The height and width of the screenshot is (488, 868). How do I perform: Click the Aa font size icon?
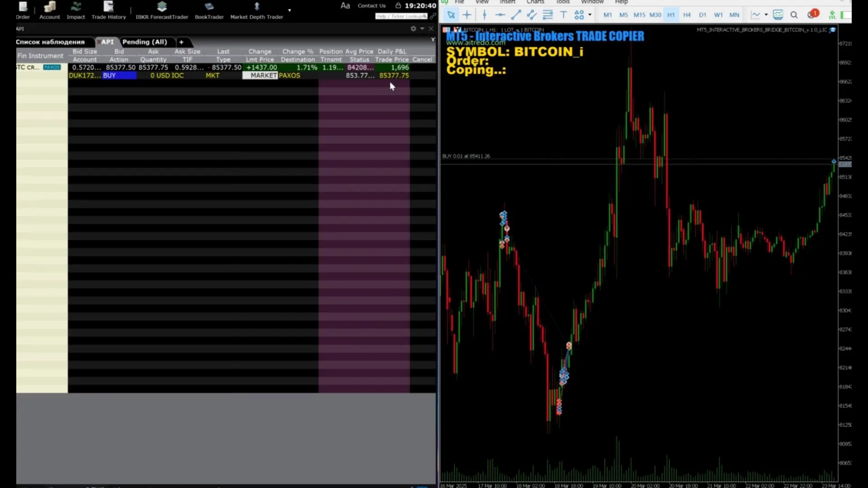pos(345,5)
